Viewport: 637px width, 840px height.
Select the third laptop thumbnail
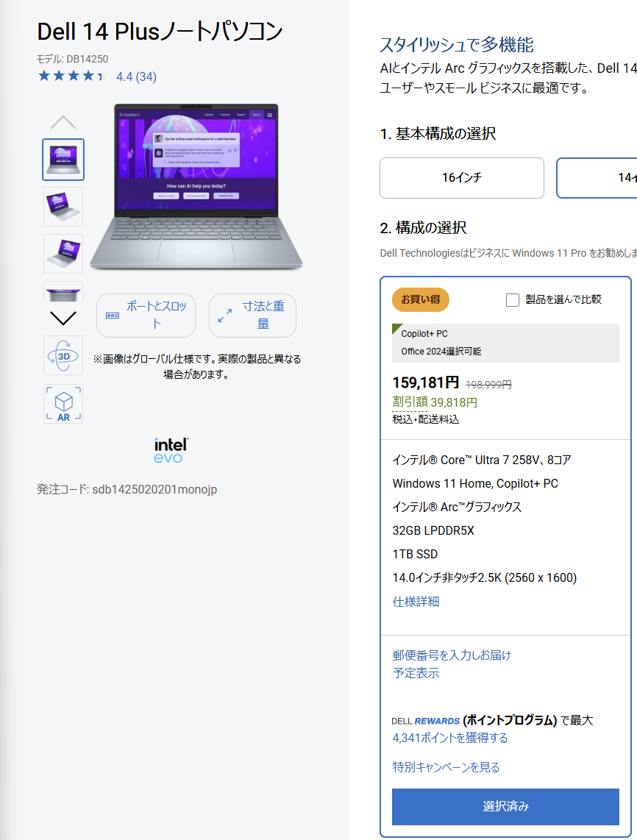pyautogui.click(x=63, y=253)
